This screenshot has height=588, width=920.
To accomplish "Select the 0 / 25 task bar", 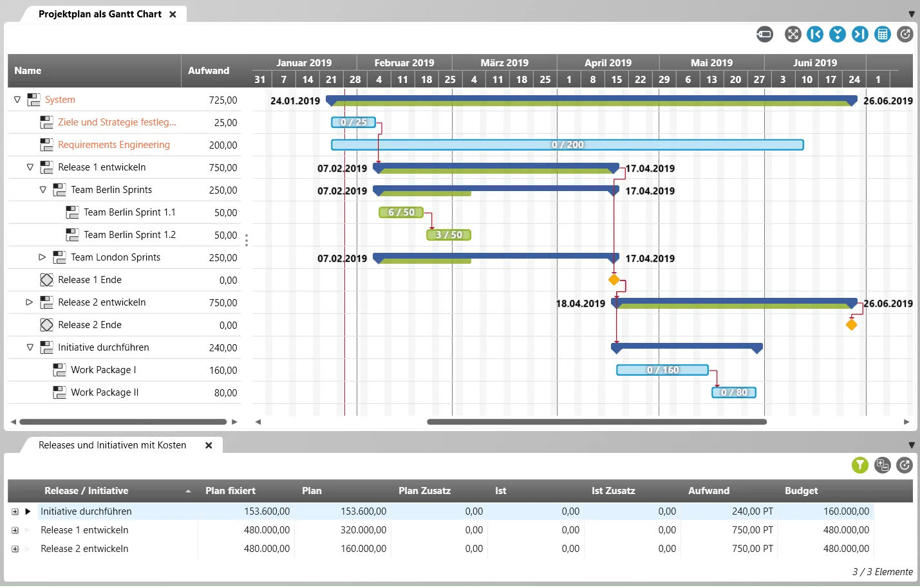I will pos(353,122).
